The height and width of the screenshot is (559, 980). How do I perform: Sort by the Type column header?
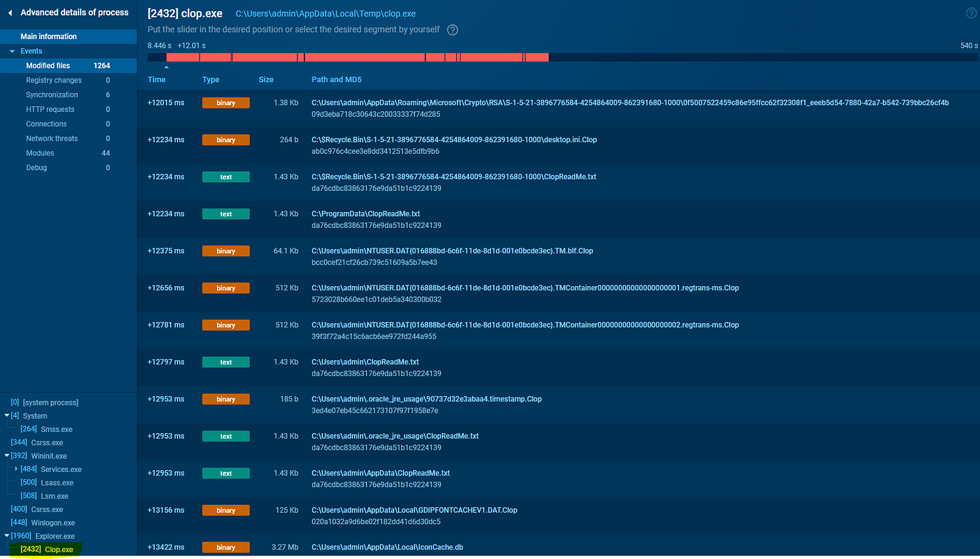(x=211, y=80)
